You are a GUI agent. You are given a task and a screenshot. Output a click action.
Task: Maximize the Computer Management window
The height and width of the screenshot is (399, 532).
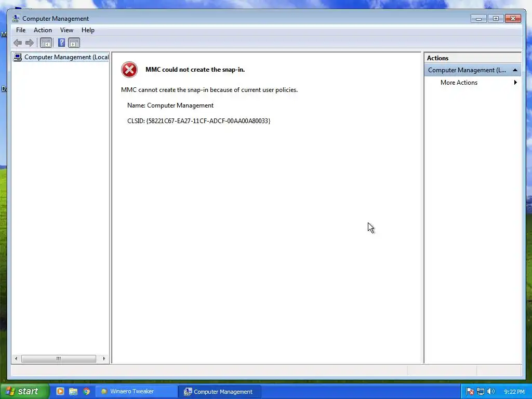(496, 19)
